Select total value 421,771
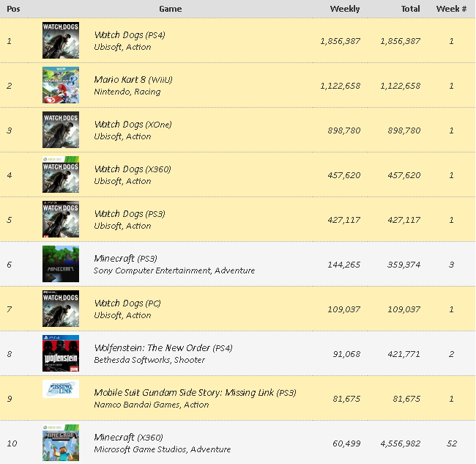This screenshot has width=476, height=464. [x=404, y=354]
